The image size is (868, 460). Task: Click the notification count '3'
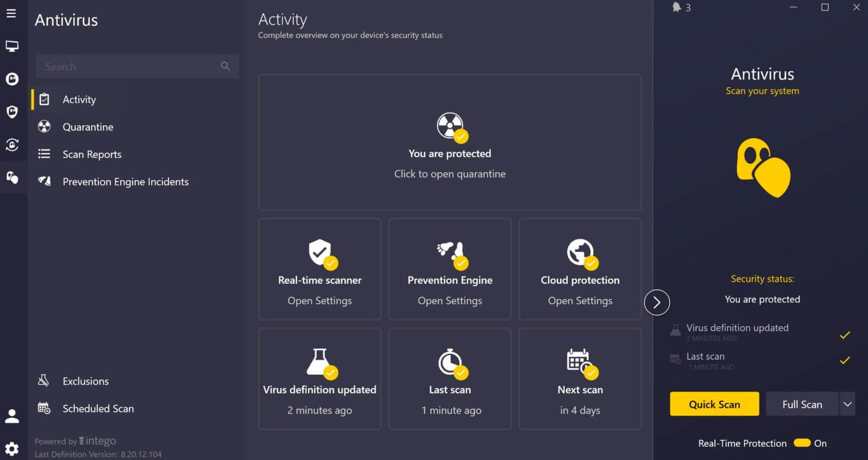[688, 7]
